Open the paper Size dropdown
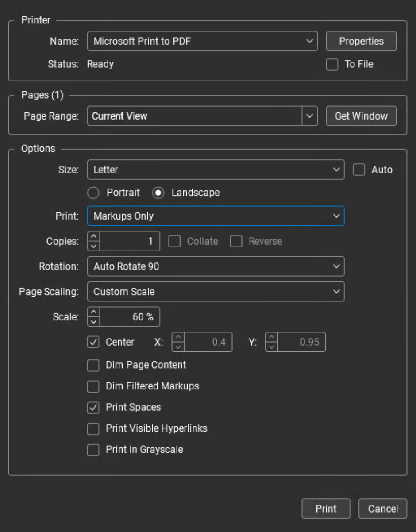Viewport: 416px width, 532px height. coord(216,170)
